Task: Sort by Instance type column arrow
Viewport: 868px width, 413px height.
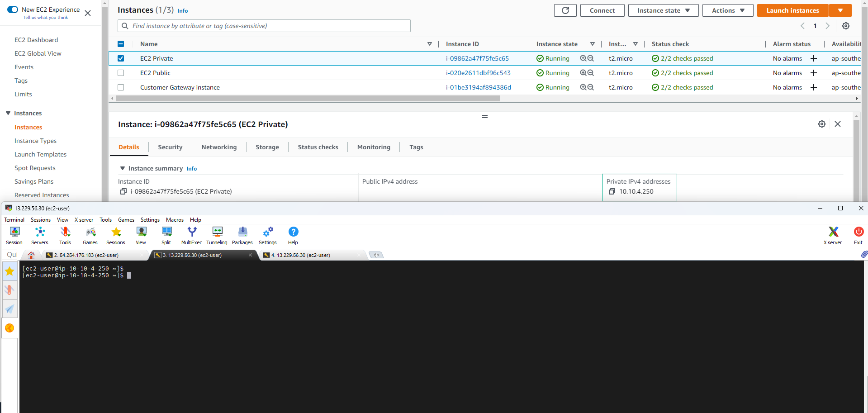Action: [636, 44]
